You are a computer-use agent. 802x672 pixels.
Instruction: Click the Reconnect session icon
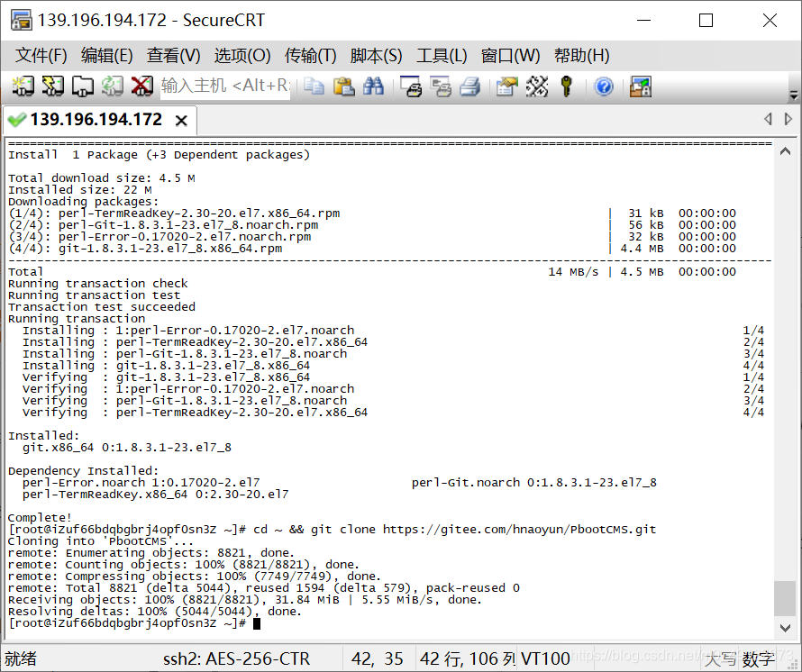pyautogui.click(x=112, y=86)
